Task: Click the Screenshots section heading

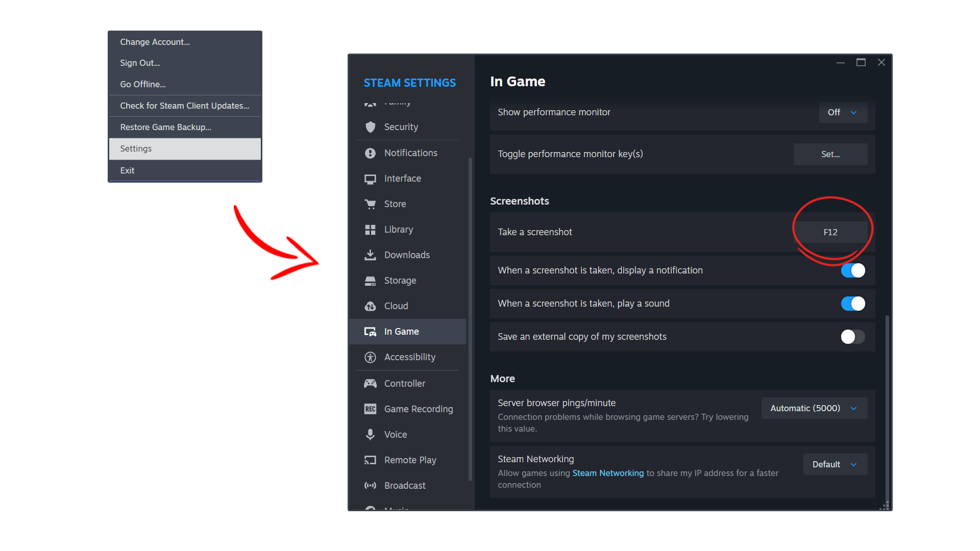Action: pos(520,201)
